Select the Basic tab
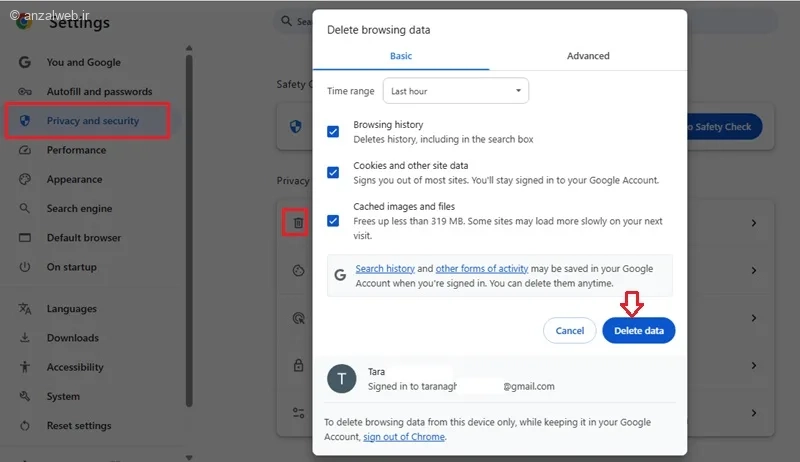 400,56
